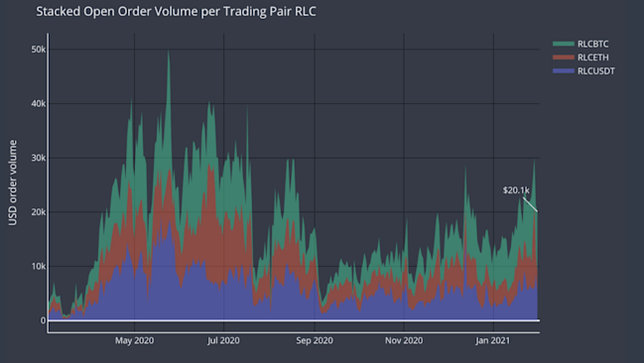Click the Nov 2020 x-axis label

coord(404,340)
